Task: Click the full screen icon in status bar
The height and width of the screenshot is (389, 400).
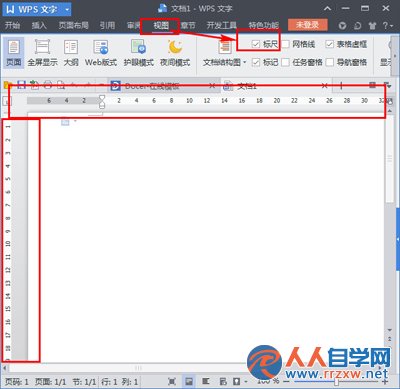Action: [172, 381]
